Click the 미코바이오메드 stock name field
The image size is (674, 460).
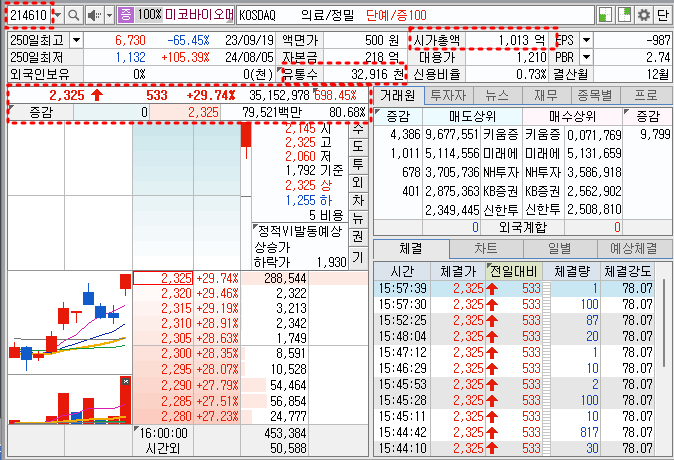click(199, 15)
